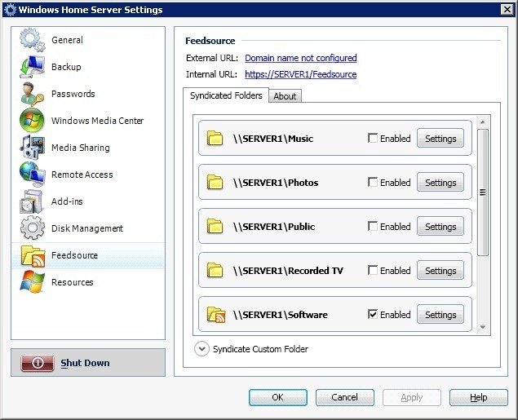This screenshot has height=420, width=518.
Task: Click the scroll up arrow of folder list
Action: click(483, 122)
